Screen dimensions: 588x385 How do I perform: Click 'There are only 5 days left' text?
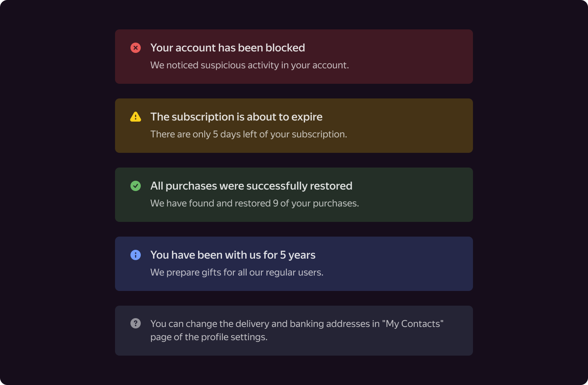(248, 134)
